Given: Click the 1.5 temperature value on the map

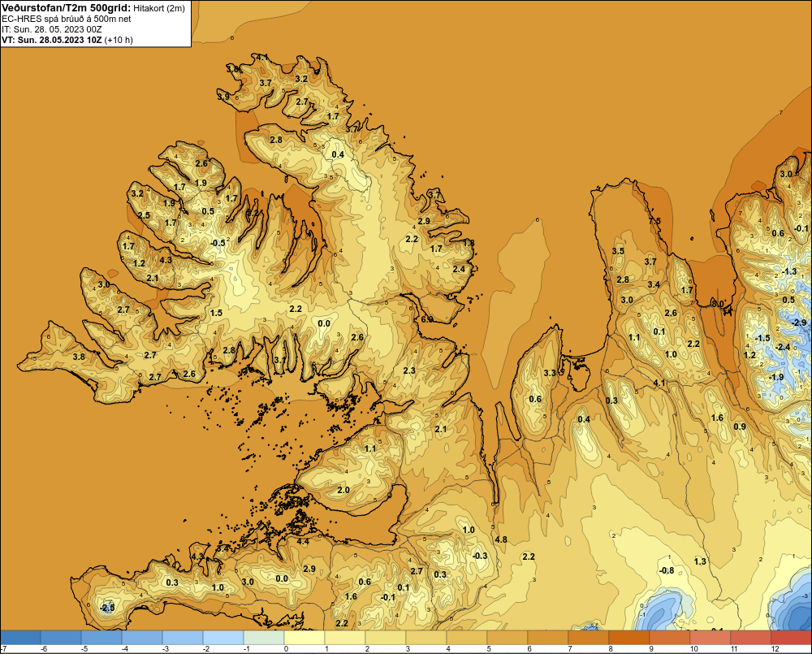Looking at the screenshot, I should [x=216, y=313].
